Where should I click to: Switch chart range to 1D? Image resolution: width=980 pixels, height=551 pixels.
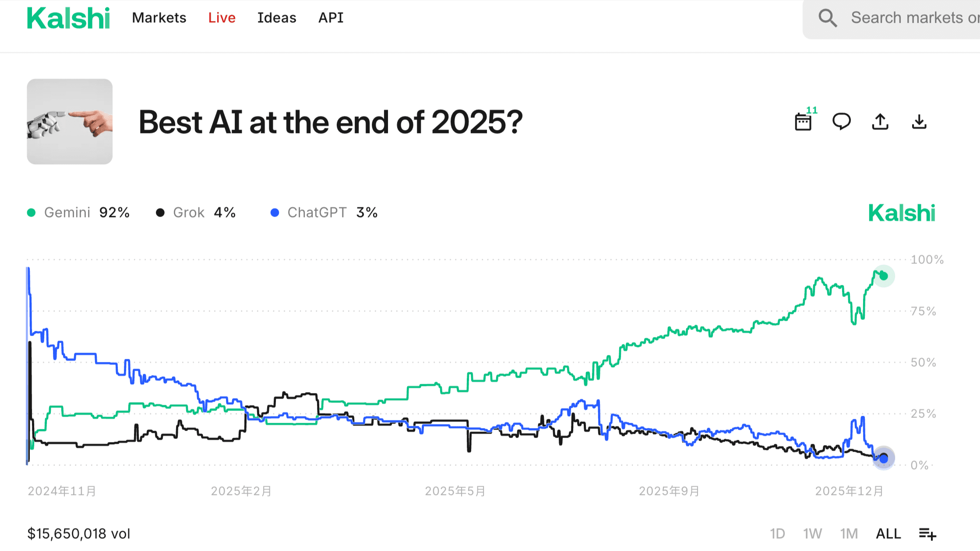tap(778, 533)
